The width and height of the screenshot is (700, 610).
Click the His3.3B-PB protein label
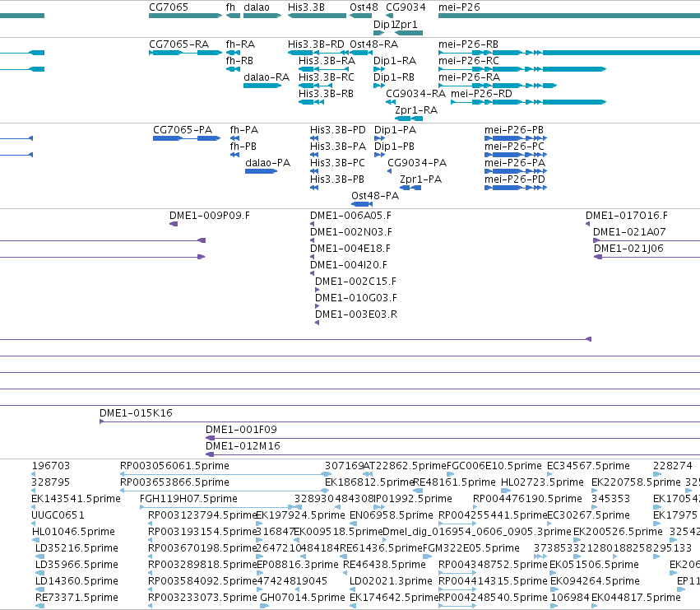(x=337, y=179)
